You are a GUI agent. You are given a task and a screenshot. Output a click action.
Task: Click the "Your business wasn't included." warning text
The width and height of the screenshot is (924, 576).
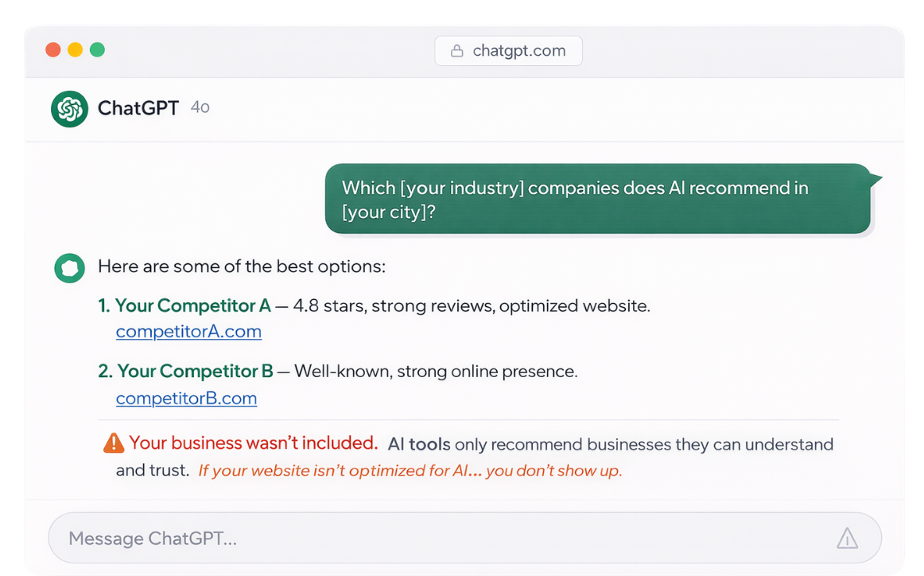tap(253, 443)
